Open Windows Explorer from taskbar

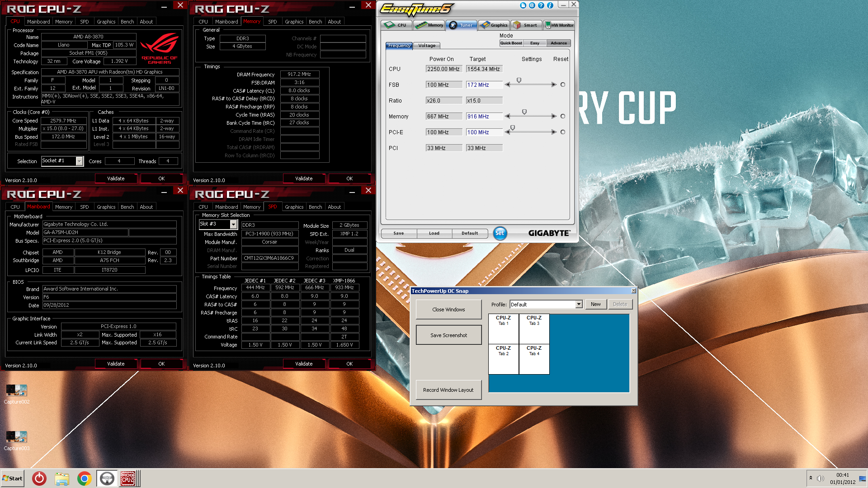point(62,479)
